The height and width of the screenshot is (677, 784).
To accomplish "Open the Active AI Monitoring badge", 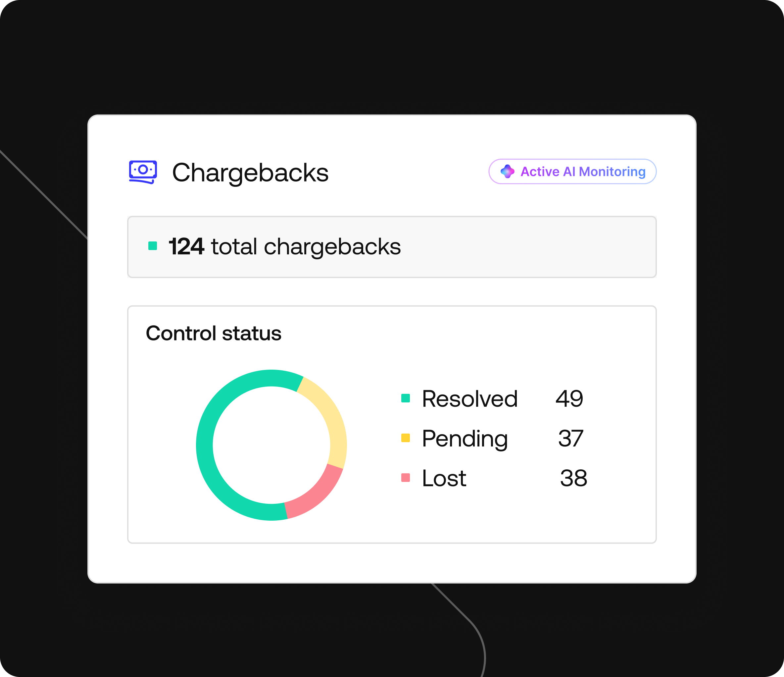I will click(572, 172).
